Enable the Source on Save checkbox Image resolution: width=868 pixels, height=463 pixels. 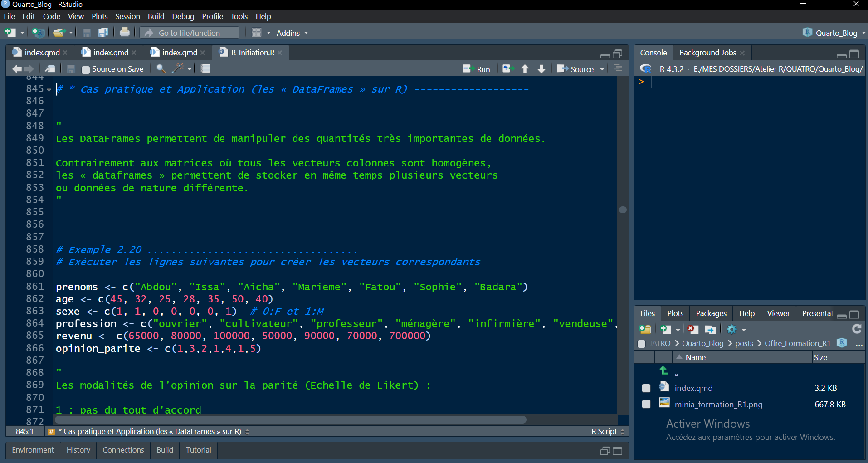point(86,69)
